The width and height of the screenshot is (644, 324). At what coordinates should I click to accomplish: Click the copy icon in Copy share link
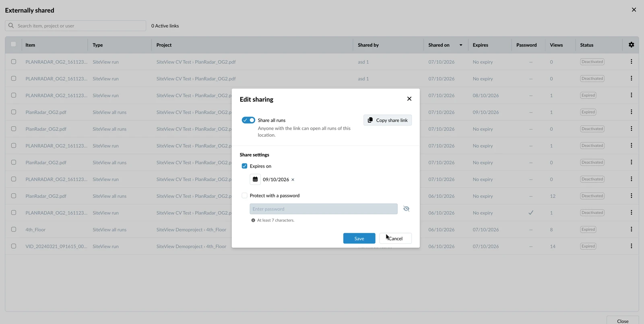[370, 120]
